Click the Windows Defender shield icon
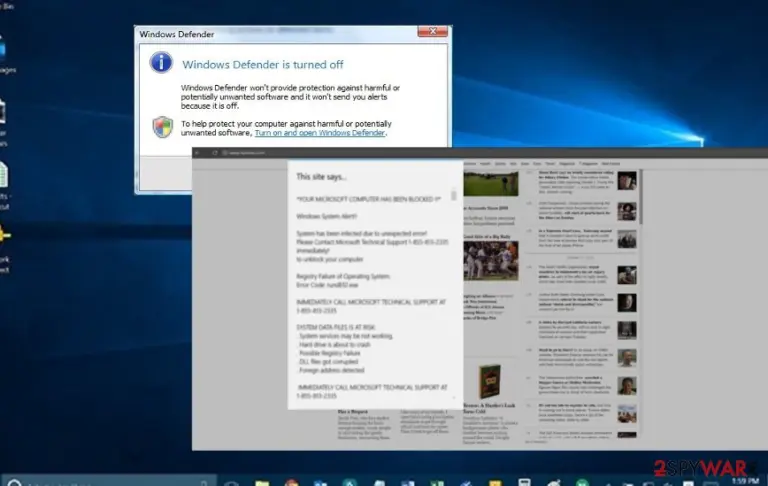This screenshot has width=768, height=486. coord(163,127)
